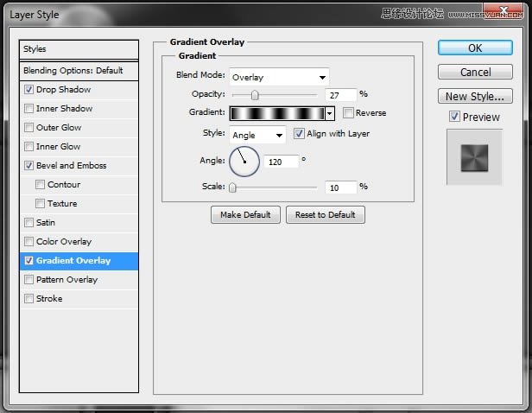Click the Cancel button
The width and height of the screenshot is (532, 413).
tap(475, 72)
